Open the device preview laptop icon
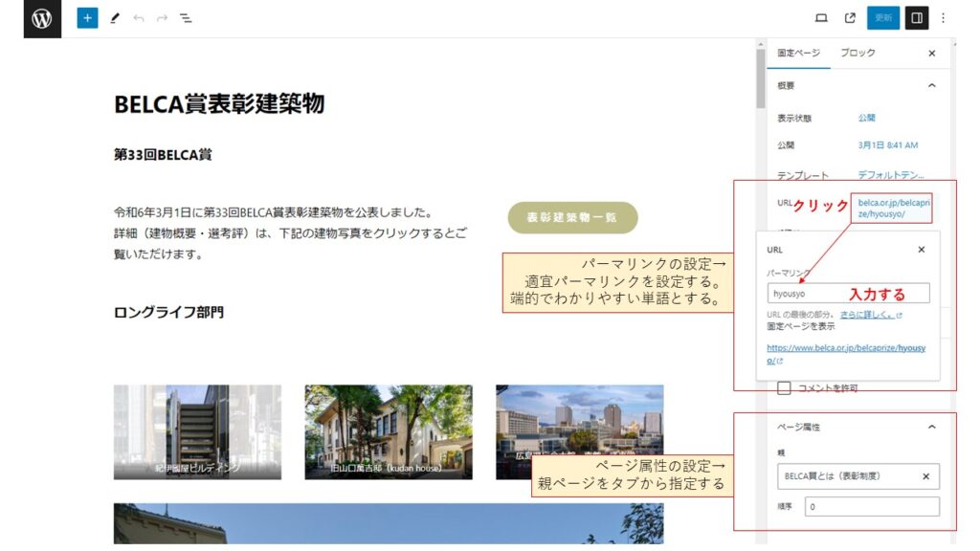The width and height of the screenshot is (980, 551). [821, 18]
